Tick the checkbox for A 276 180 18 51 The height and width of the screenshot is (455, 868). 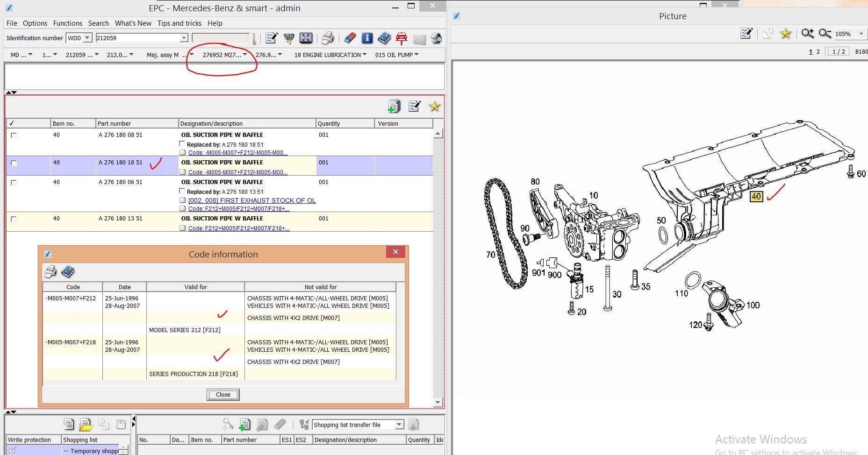[14, 163]
